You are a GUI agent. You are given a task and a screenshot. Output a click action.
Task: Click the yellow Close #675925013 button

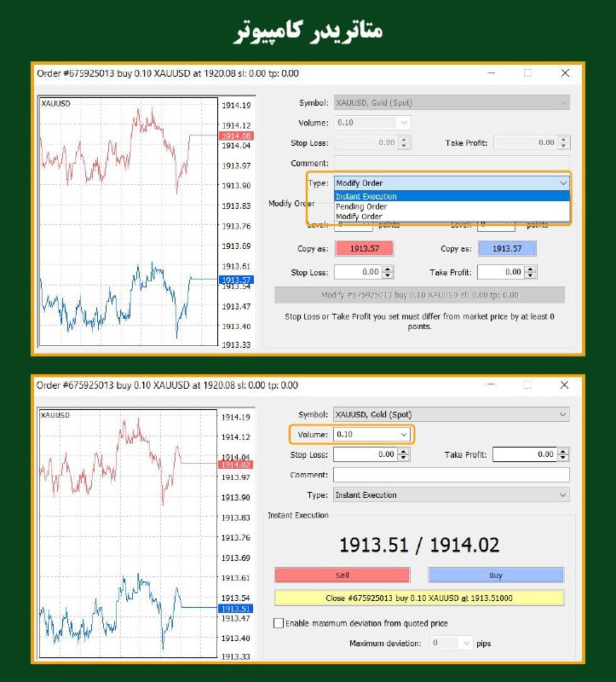coord(419,598)
